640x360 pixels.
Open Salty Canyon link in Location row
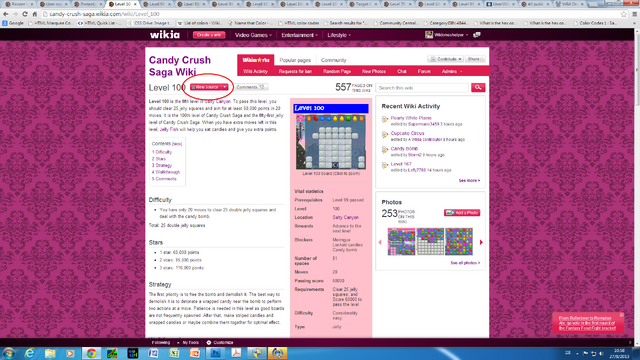pos(345,218)
